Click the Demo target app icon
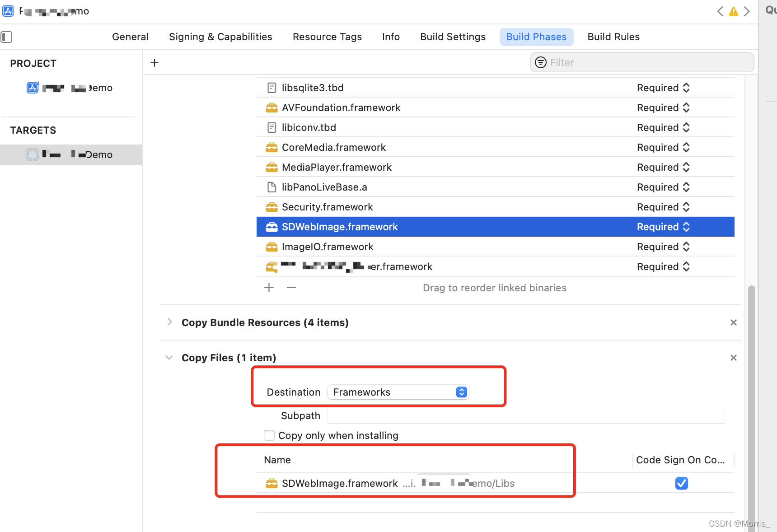This screenshot has width=777, height=532. point(33,154)
